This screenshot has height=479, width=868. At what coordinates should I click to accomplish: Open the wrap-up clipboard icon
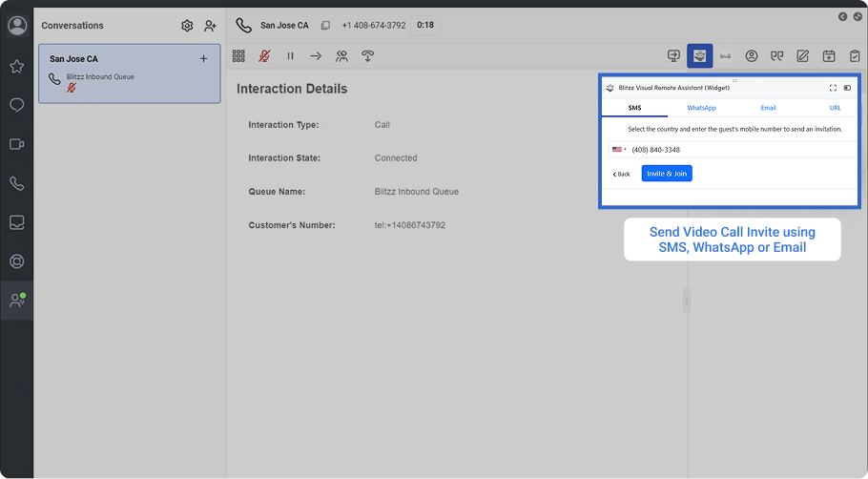855,56
